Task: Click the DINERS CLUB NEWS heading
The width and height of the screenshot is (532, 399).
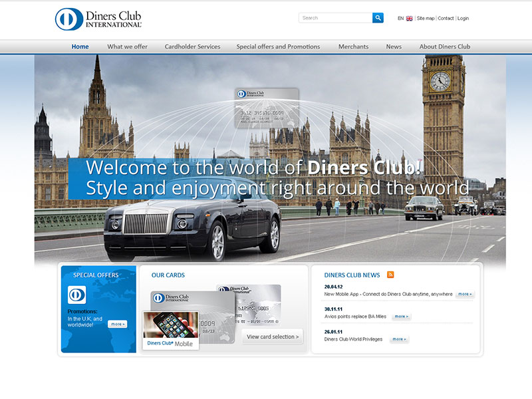Action: 352,275
